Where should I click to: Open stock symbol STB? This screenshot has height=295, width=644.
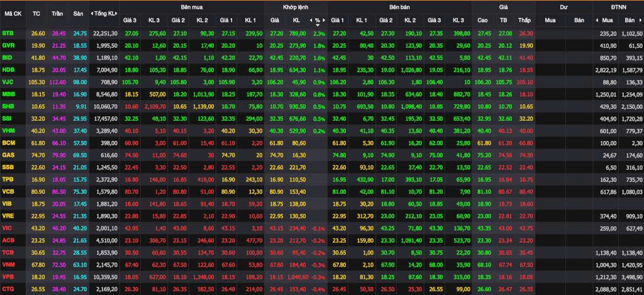coord(8,33)
